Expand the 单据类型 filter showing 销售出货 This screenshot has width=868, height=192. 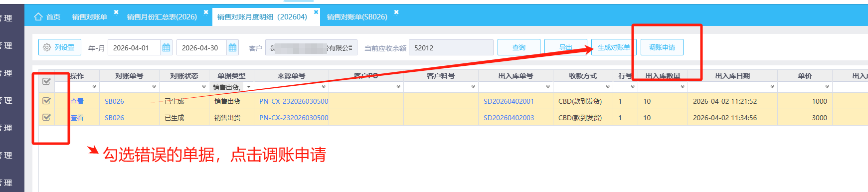click(248, 87)
